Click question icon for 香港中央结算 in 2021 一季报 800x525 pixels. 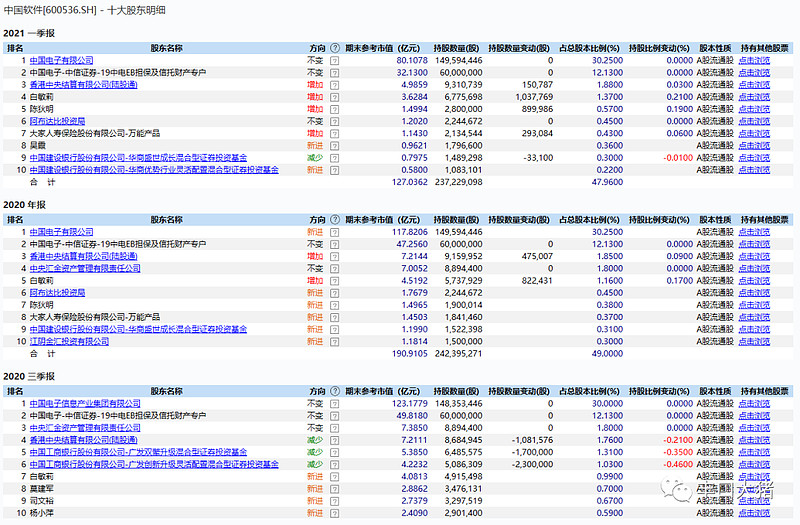(334, 85)
